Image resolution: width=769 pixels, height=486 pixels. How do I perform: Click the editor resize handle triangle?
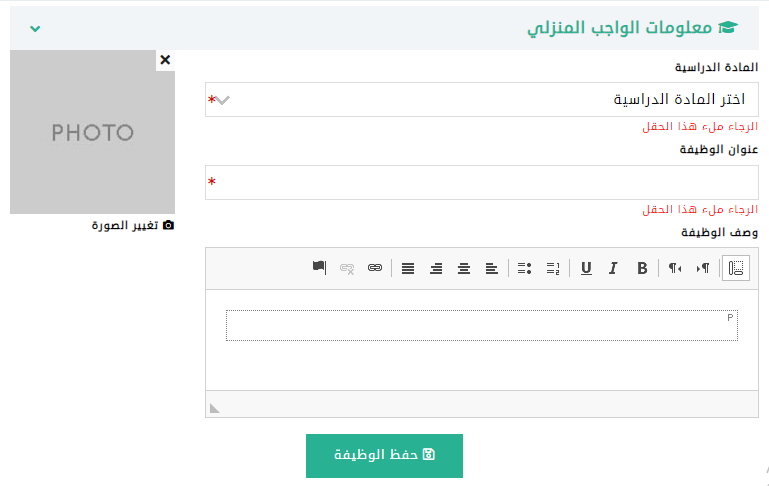coord(214,408)
